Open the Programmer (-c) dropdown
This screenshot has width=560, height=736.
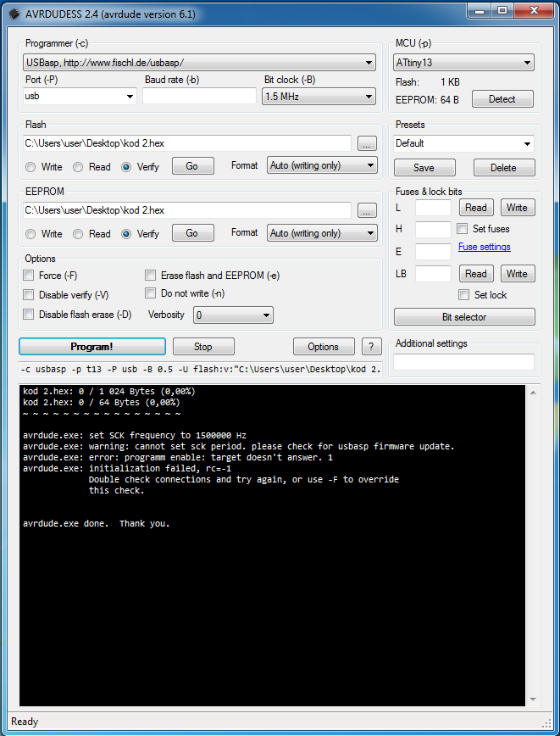[199, 63]
